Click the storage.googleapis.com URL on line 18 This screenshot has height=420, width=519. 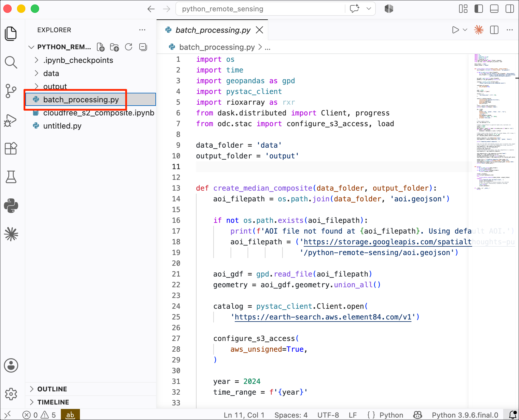[387, 242]
